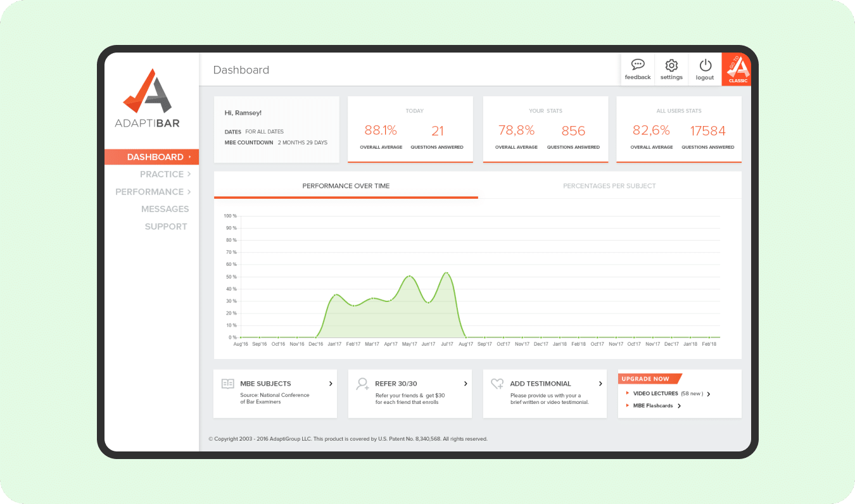Open the feedback speech bubble icon
The width and height of the screenshot is (855, 504).
click(638, 65)
